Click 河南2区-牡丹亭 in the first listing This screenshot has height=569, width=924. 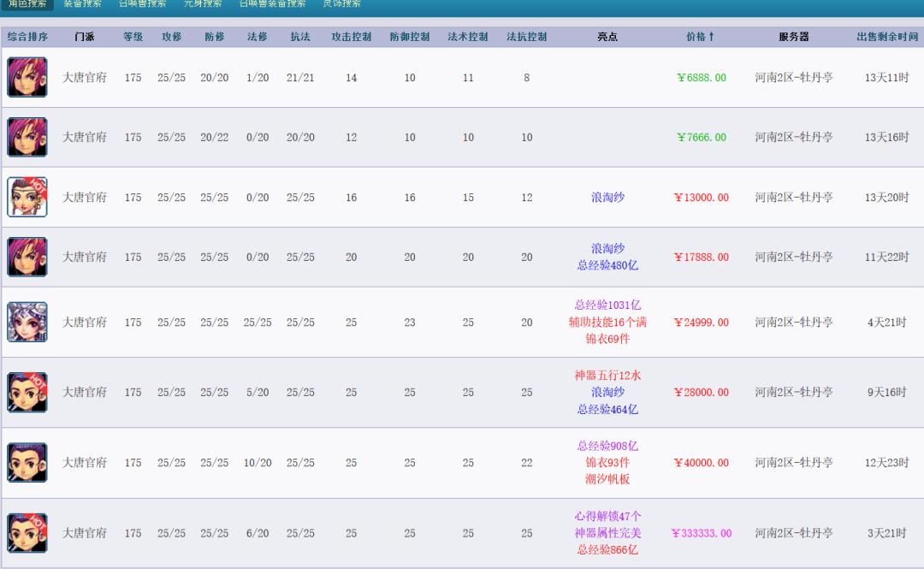point(796,77)
